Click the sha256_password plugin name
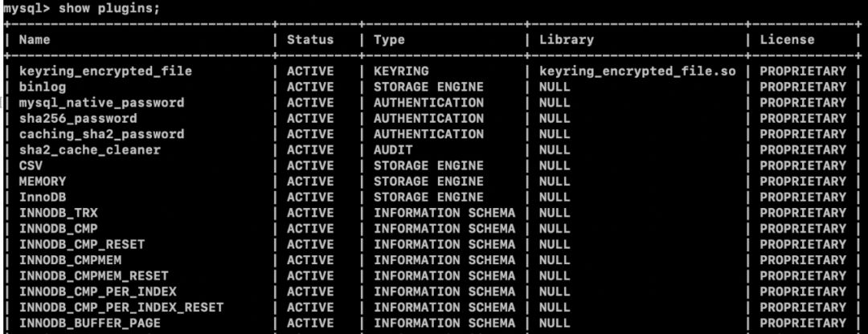This screenshot has width=868, height=334. pyautogui.click(x=78, y=118)
